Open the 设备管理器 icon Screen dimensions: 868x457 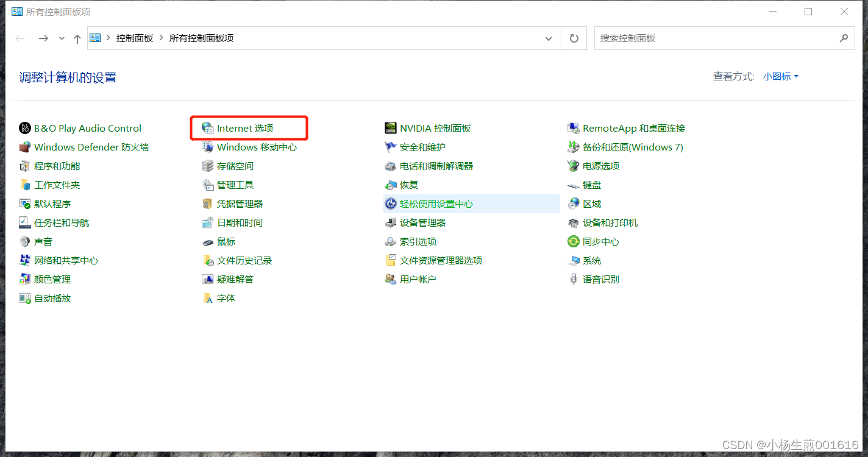coord(391,222)
